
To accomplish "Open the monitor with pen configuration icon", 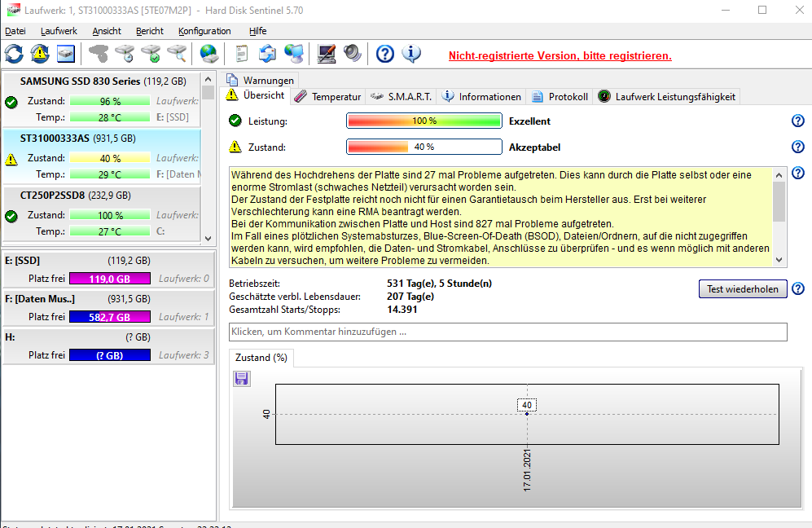I will pos(327,53).
